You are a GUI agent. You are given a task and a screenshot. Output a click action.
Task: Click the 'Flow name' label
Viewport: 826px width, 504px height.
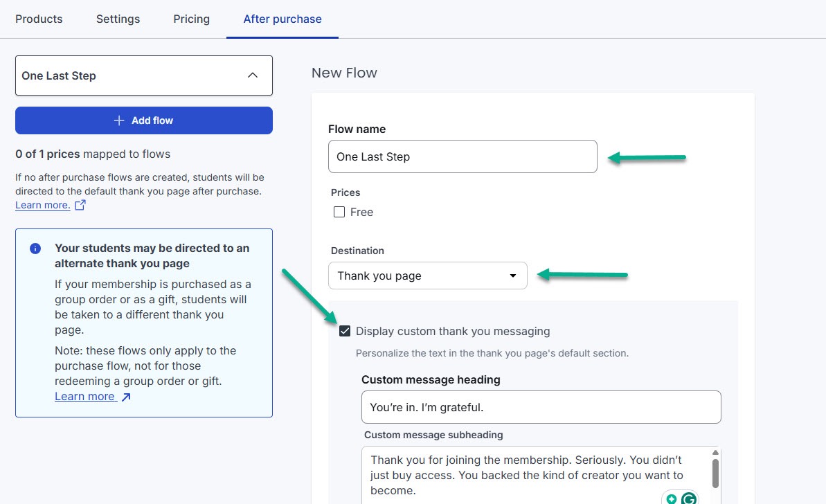pos(357,129)
